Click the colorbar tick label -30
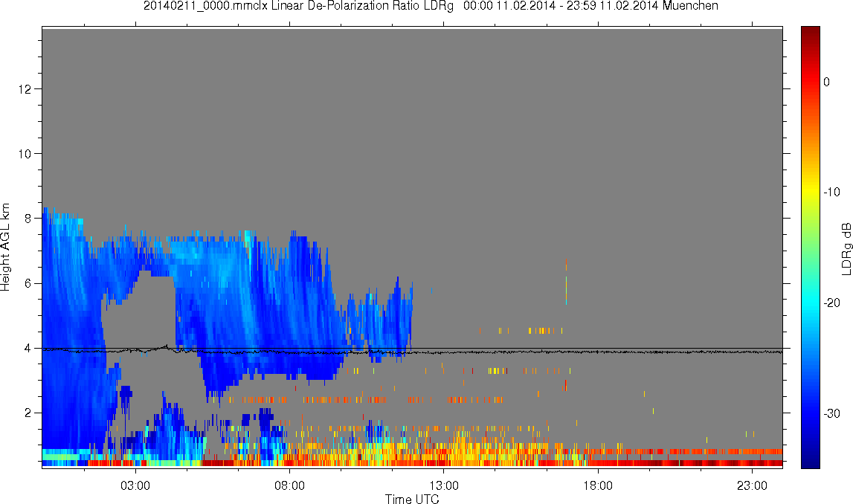This screenshot has height=504, width=853. [x=831, y=414]
